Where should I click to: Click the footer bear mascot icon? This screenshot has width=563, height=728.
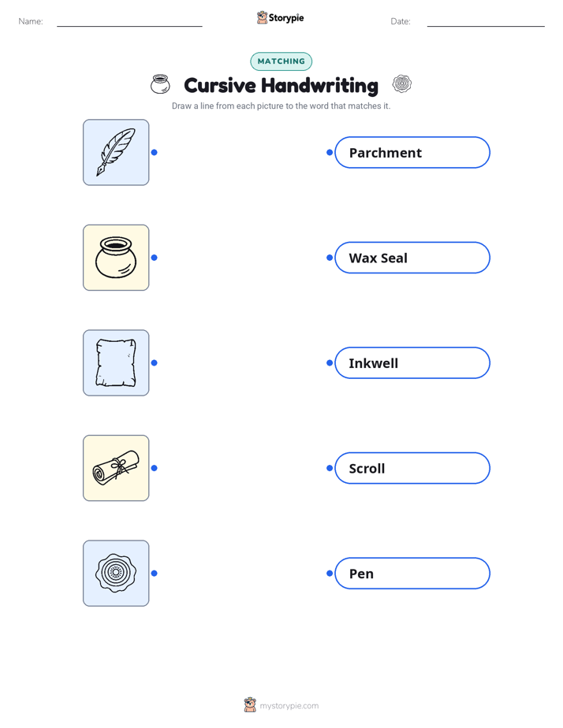pyautogui.click(x=250, y=705)
